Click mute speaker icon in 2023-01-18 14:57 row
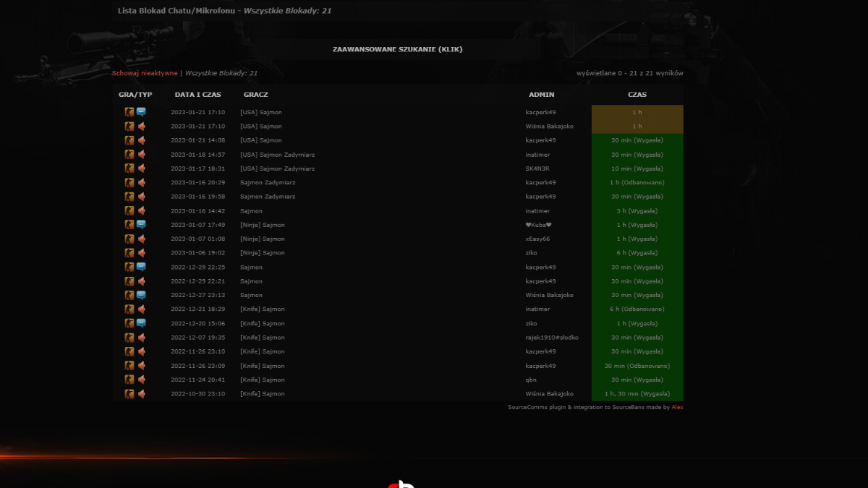Viewport: 868px width, 488px height. tap(141, 155)
